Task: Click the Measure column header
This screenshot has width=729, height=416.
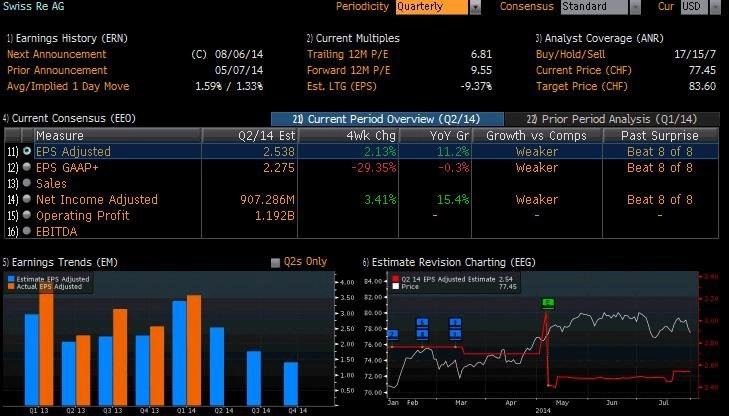Action: click(x=118, y=135)
